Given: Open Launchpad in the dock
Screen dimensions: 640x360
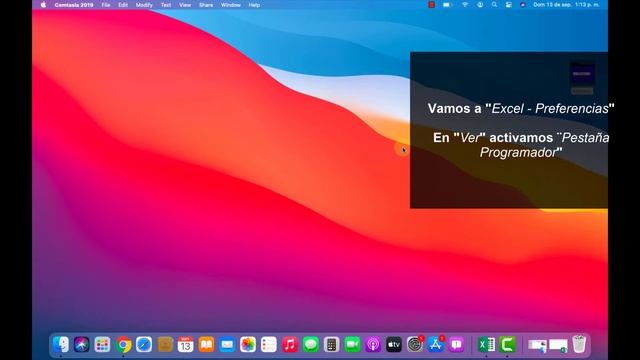Looking at the screenshot, I should coord(102,345).
